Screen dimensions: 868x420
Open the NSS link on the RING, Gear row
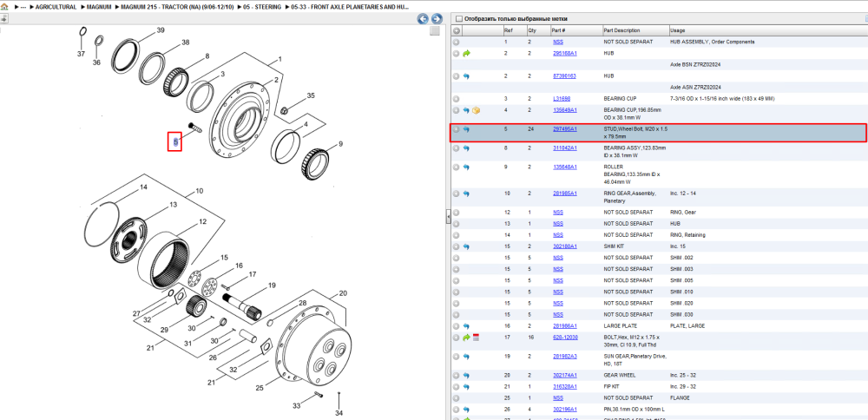(558, 213)
